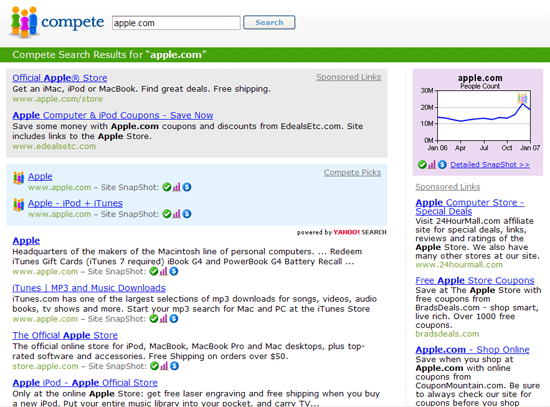Click the Compete logo people icon
This screenshot has width=550, height=407.
24,22
